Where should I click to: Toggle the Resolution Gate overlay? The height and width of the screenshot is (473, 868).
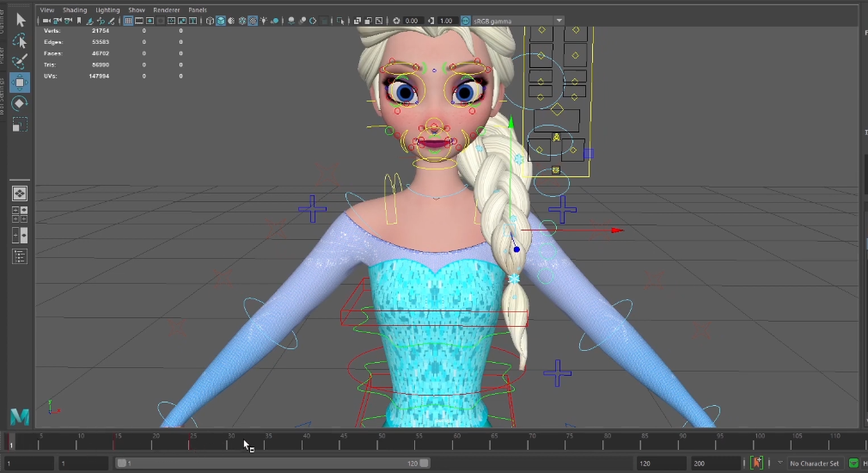(150, 21)
